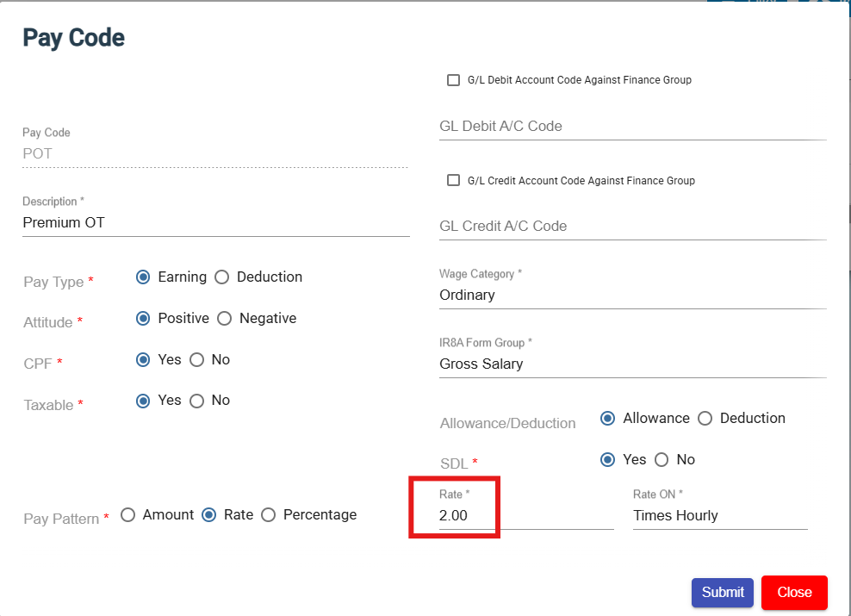Select Earning radio for Pay Type
Viewport: 851px width, 616px height.
(144, 277)
